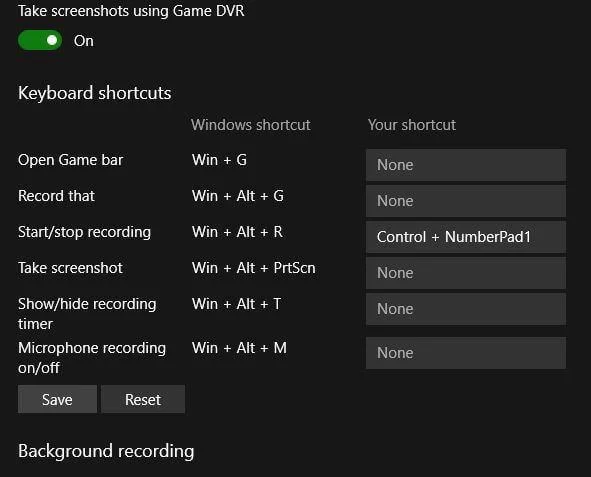The width and height of the screenshot is (591, 477).
Task: Select Show/hide recording timer shortcut field
Action: (x=466, y=309)
